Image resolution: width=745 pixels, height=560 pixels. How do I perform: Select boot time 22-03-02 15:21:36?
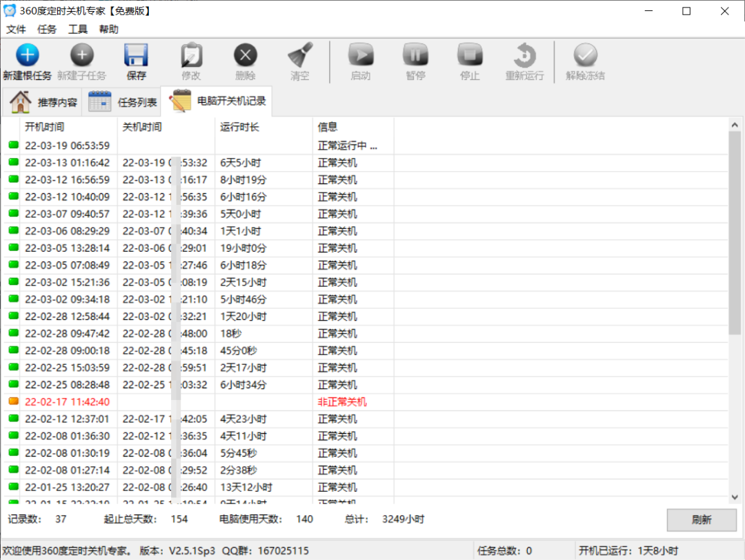[x=67, y=282]
